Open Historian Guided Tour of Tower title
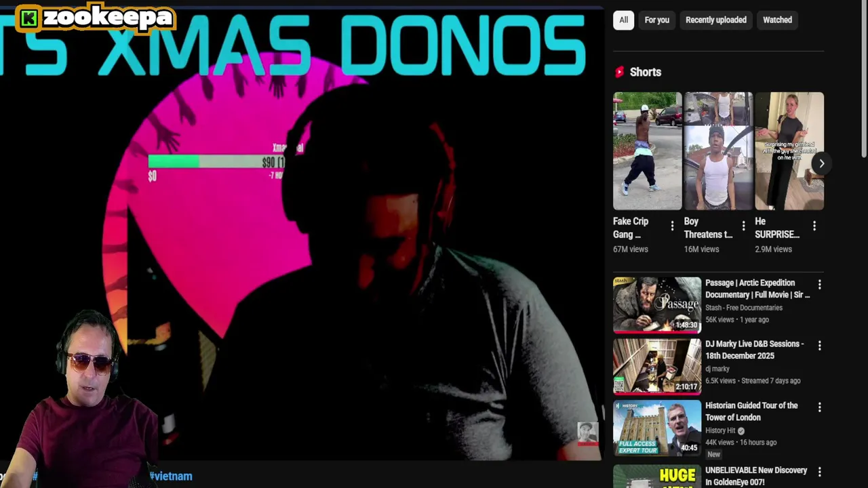Viewport: 868px width, 488px height. [751, 411]
